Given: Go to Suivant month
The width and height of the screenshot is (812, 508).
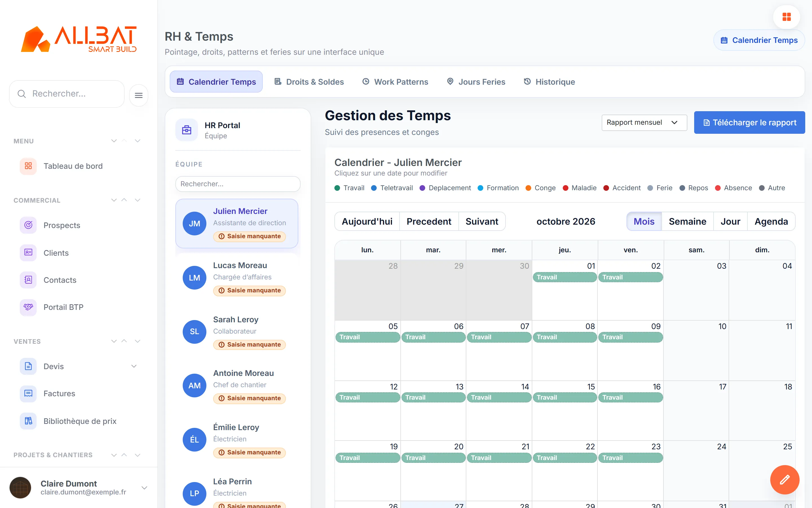Looking at the screenshot, I should click(482, 222).
